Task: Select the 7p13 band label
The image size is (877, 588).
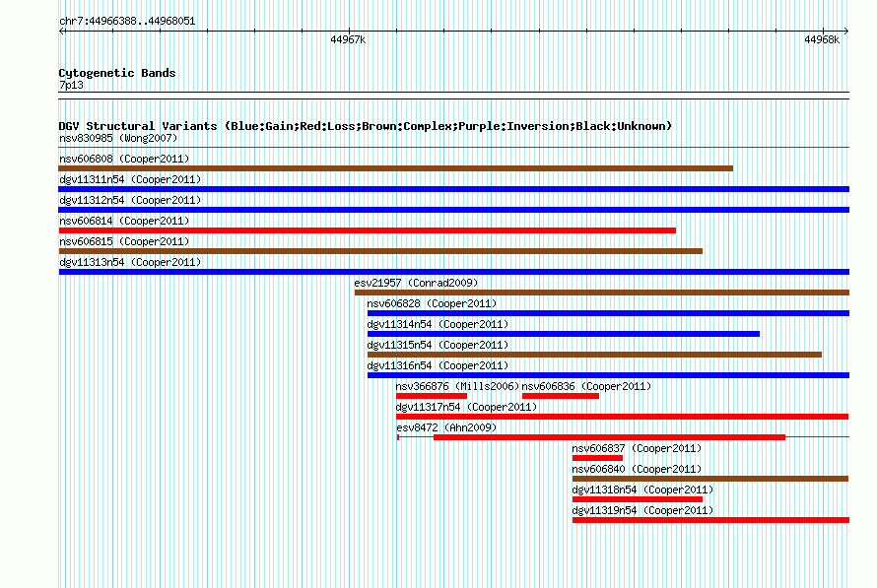Action: pos(71,85)
